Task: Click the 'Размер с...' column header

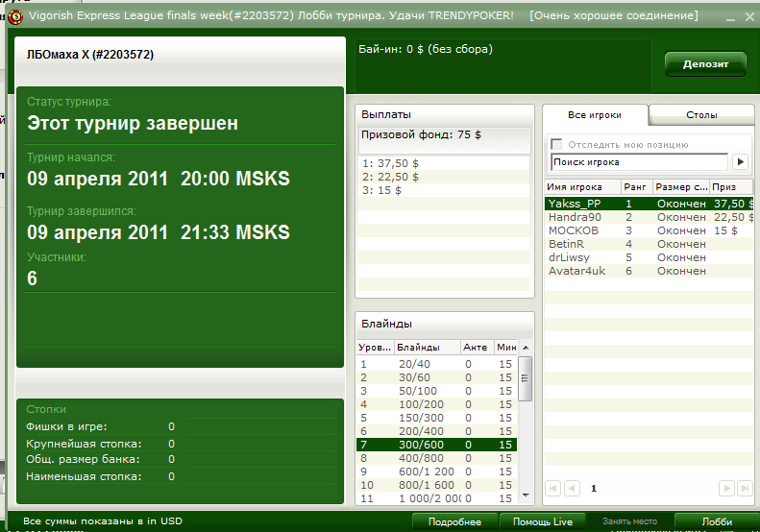Action: [x=681, y=187]
